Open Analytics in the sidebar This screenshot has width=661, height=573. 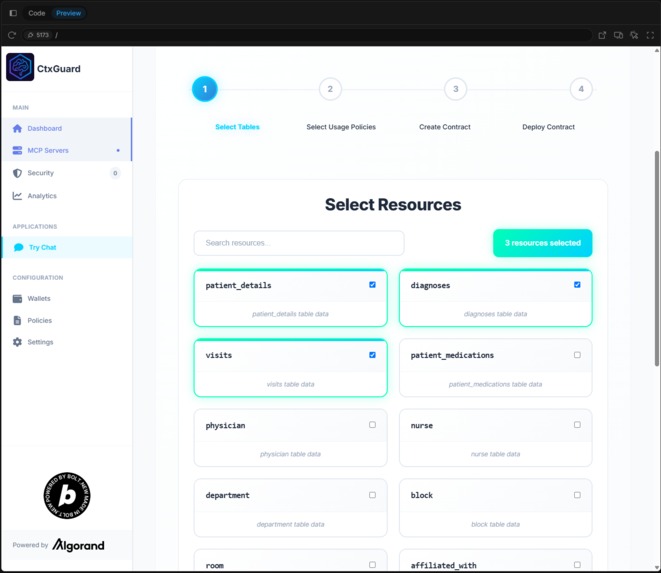pyautogui.click(x=67, y=196)
